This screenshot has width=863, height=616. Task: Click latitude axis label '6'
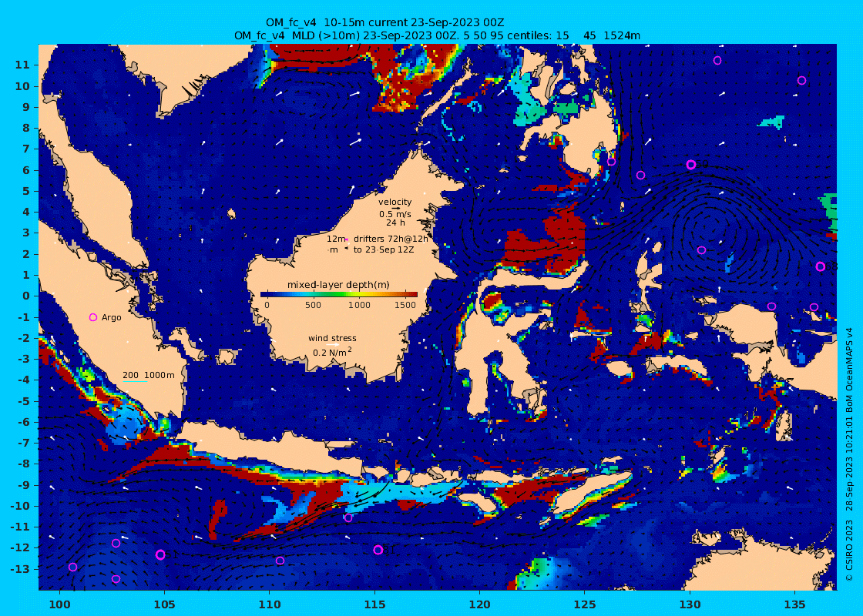[x=26, y=170]
